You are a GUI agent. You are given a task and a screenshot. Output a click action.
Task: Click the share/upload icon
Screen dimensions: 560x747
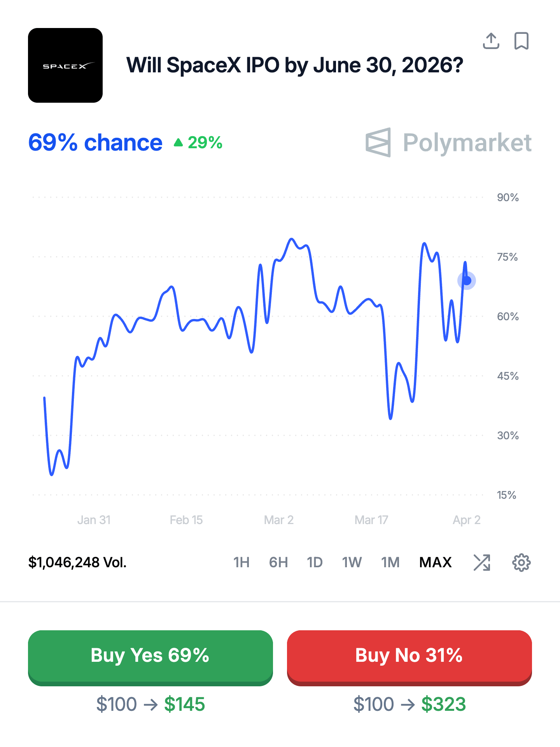(x=491, y=41)
